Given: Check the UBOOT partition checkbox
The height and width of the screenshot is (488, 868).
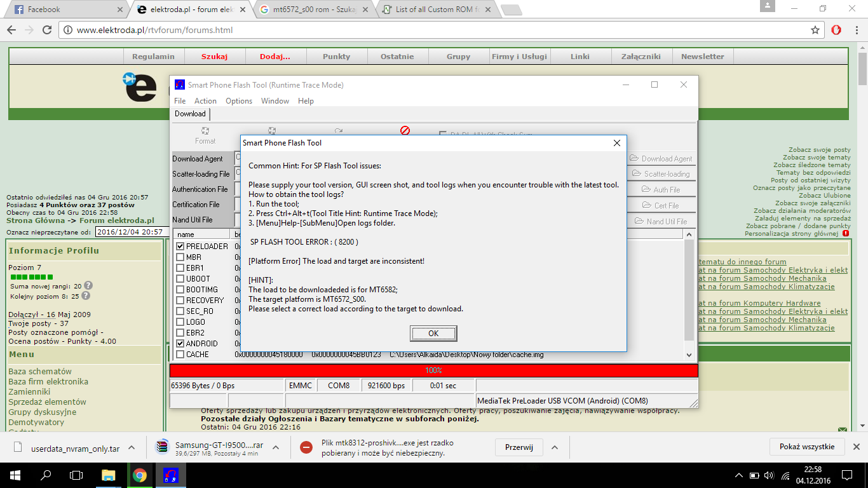Looking at the screenshot, I should click(180, 279).
